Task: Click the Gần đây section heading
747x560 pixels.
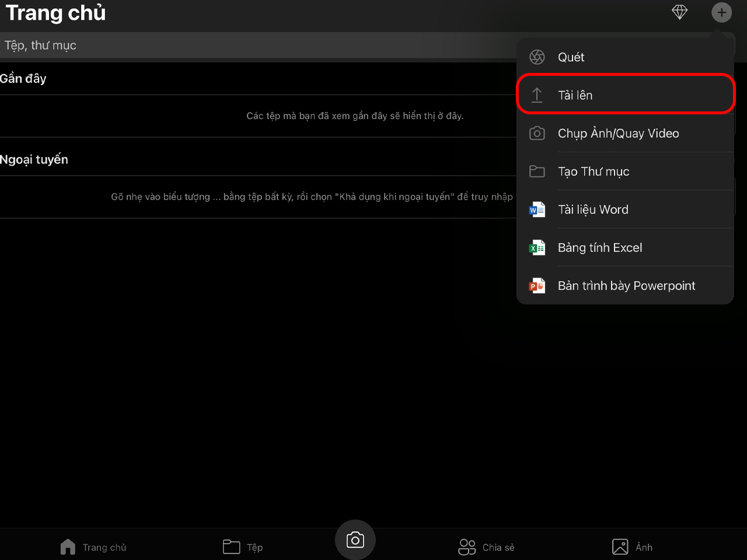Action: [x=23, y=79]
